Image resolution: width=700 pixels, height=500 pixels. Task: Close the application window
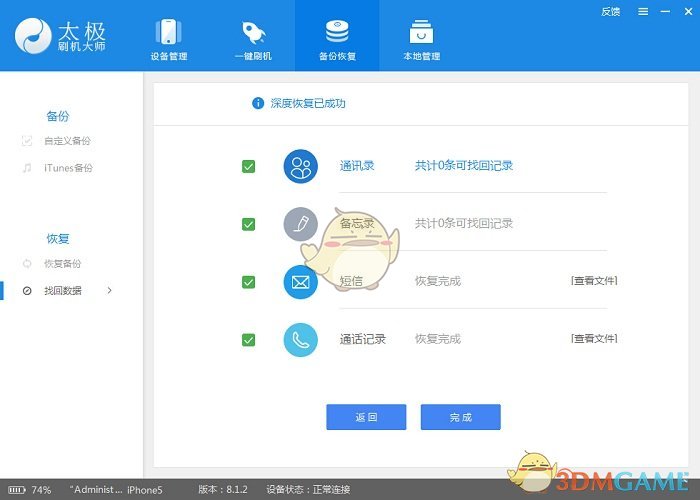[688, 12]
